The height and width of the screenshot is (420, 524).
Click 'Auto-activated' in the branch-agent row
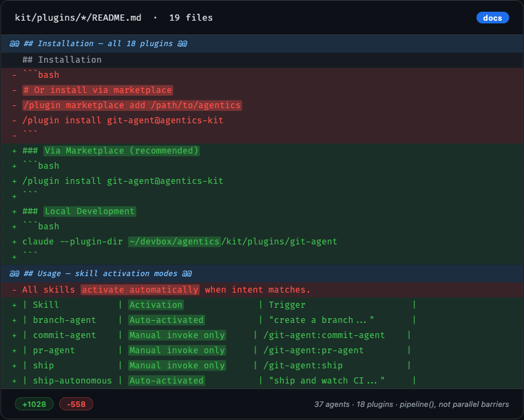point(167,320)
